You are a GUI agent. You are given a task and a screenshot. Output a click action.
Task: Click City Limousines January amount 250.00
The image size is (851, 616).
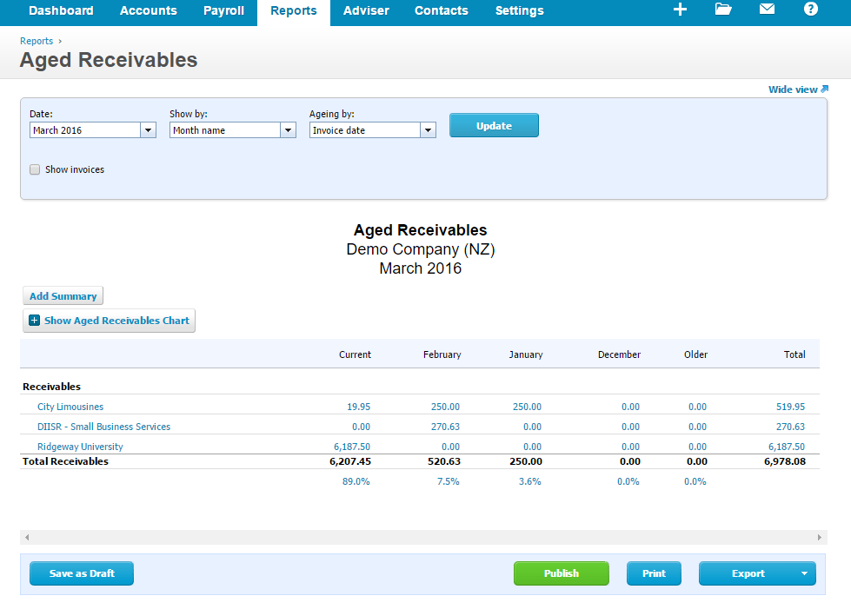click(x=527, y=407)
